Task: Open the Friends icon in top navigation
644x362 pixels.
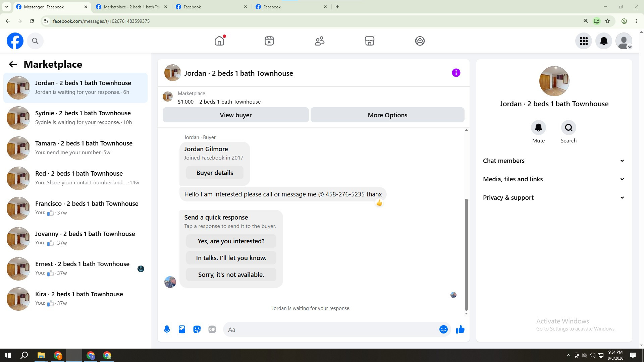Action: [x=320, y=41]
